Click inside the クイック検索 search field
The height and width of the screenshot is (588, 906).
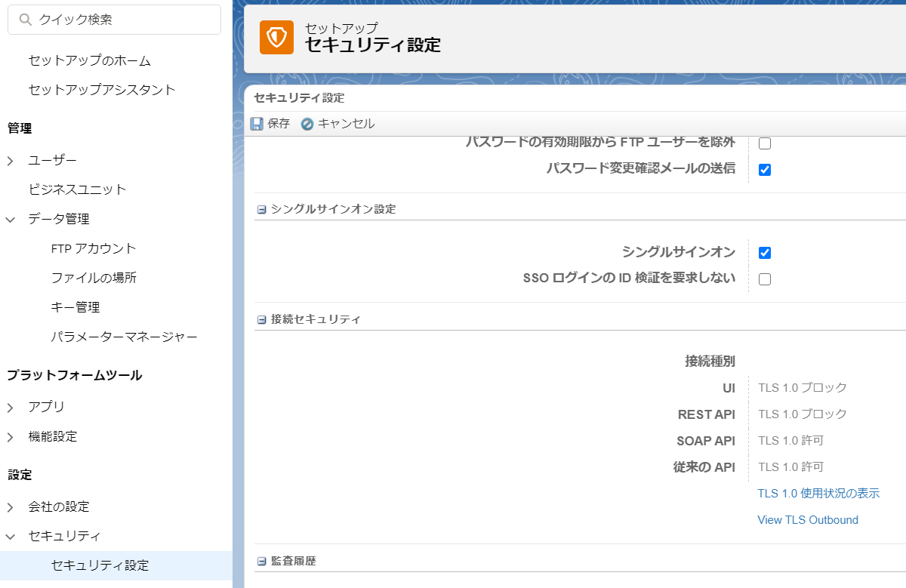pyautogui.click(x=113, y=19)
